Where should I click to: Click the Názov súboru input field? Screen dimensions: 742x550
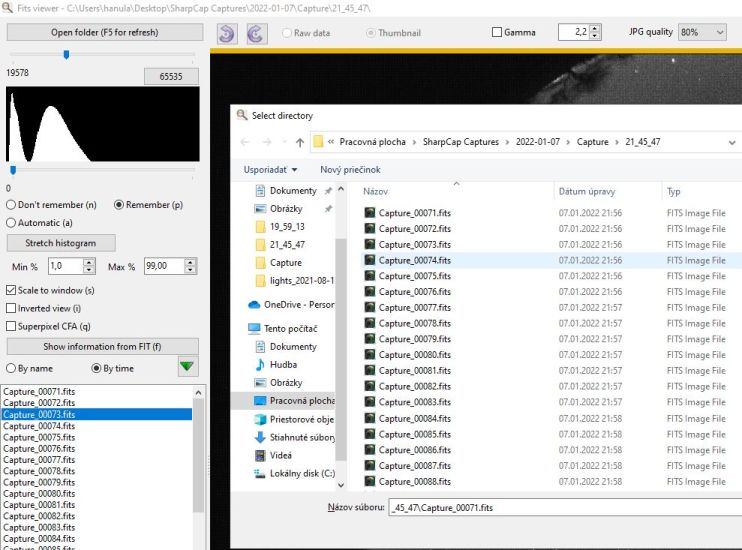pyautogui.click(x=565, y=507)
